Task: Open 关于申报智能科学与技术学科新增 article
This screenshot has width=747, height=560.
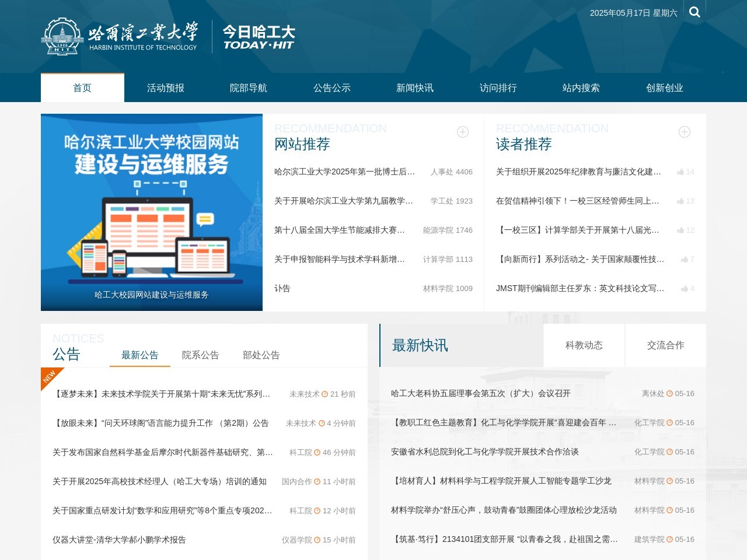Action: [x=340, y=260]
